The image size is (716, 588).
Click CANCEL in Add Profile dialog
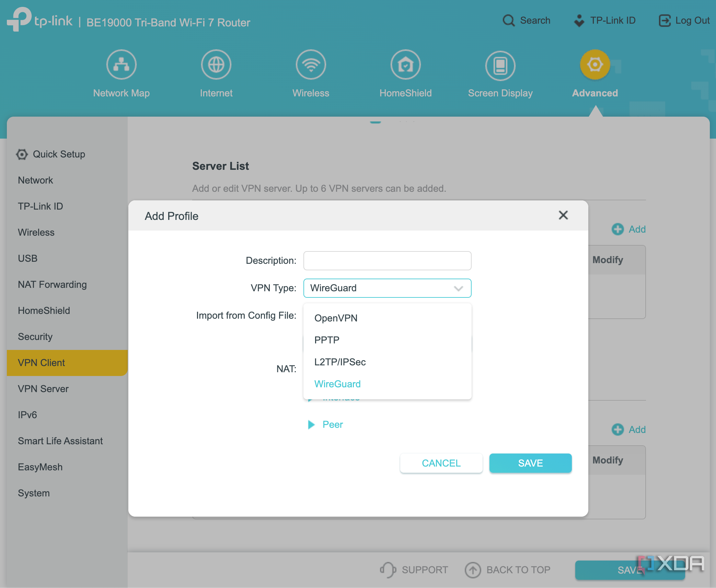[441, 463]
